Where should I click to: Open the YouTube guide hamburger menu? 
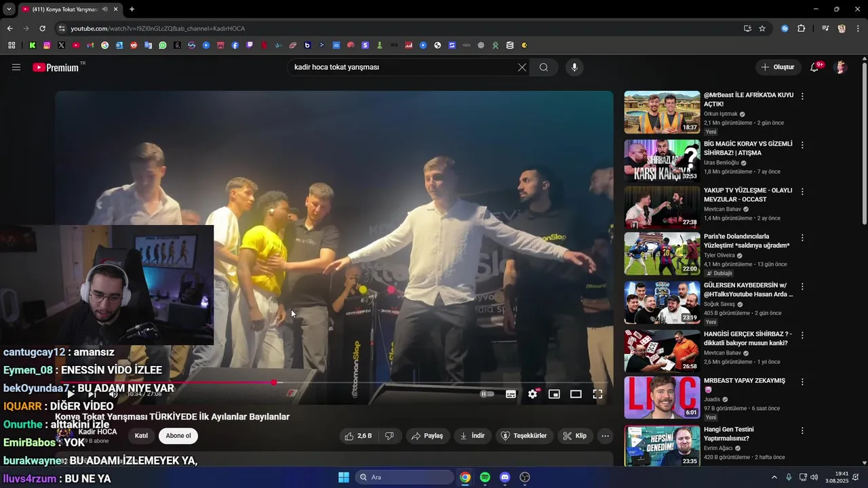pos(16,67)
